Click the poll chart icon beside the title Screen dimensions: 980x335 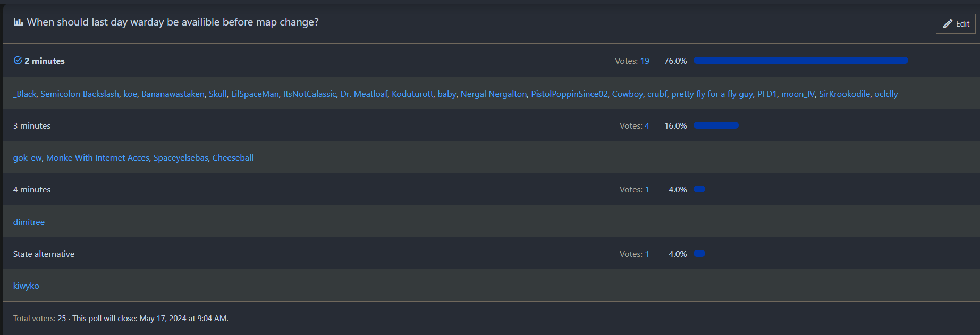click(x=18, y=22)
